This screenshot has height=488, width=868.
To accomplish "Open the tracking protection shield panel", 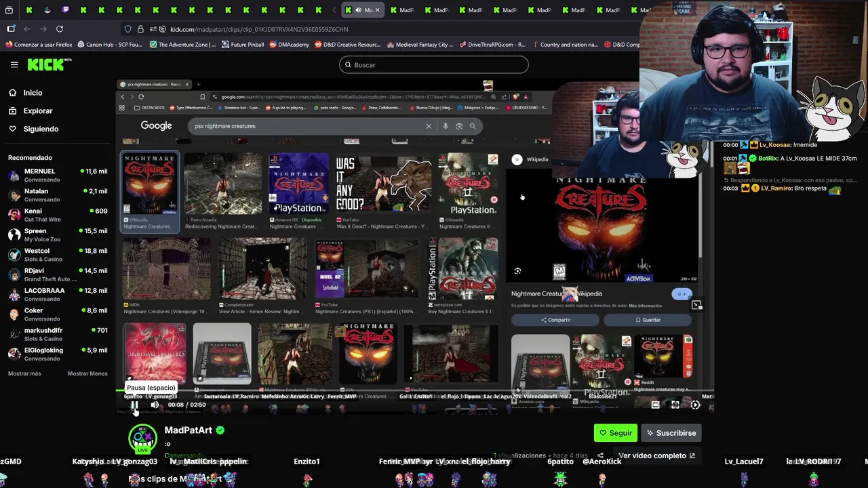I will [127, 29].
